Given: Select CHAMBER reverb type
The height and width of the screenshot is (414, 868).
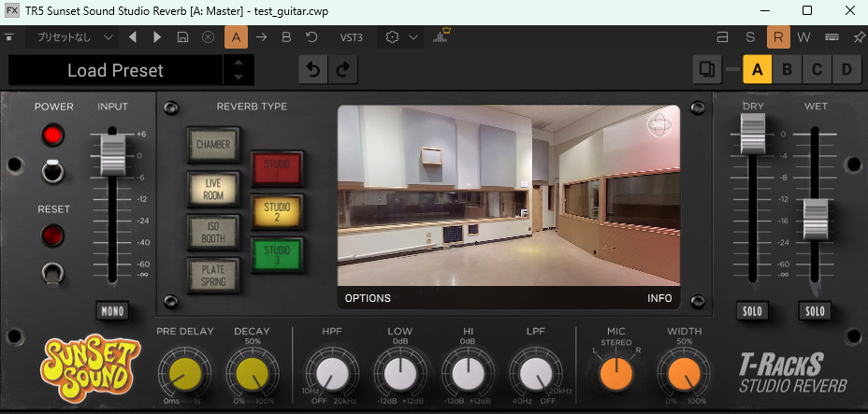Looking at the screenshot, I should point(213,145).
